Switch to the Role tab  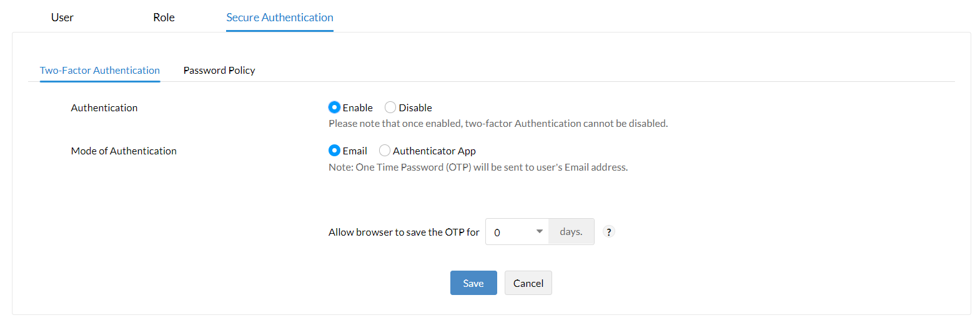pos(164,17)
